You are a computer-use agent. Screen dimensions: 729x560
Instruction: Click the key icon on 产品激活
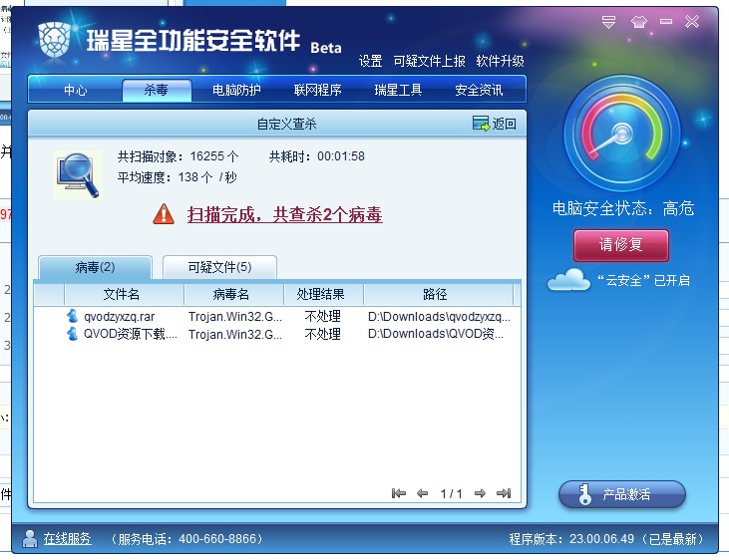(584, 494)
